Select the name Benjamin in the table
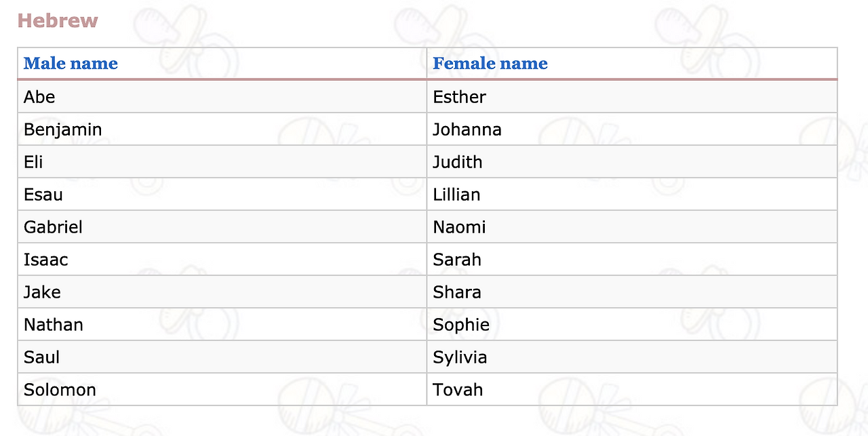 point(62,130)
